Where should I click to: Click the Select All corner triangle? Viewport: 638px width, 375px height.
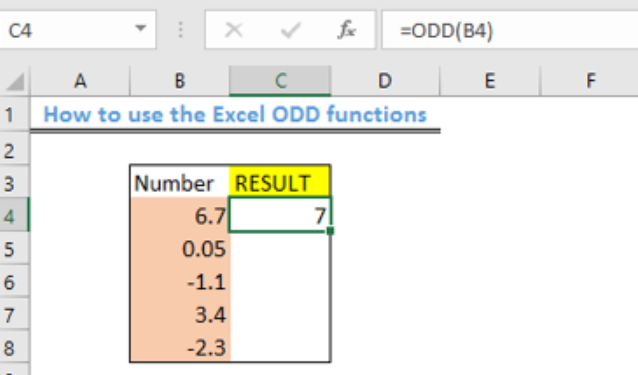[x=15, y=82]
